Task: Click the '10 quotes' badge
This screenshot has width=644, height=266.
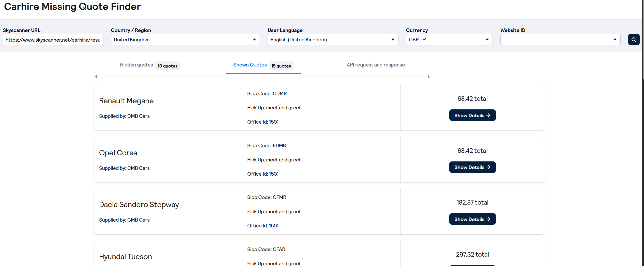Action: [x=167, y=66]
